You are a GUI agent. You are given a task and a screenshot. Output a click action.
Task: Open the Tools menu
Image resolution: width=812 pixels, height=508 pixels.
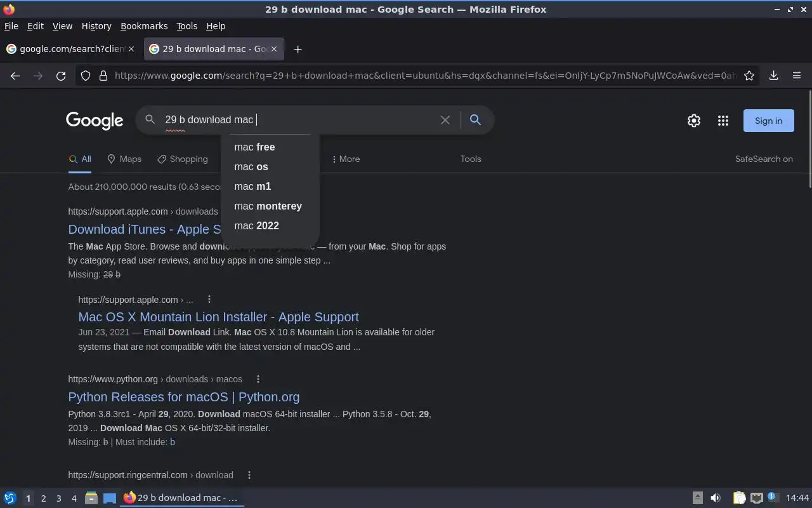[x=187, y=26]
